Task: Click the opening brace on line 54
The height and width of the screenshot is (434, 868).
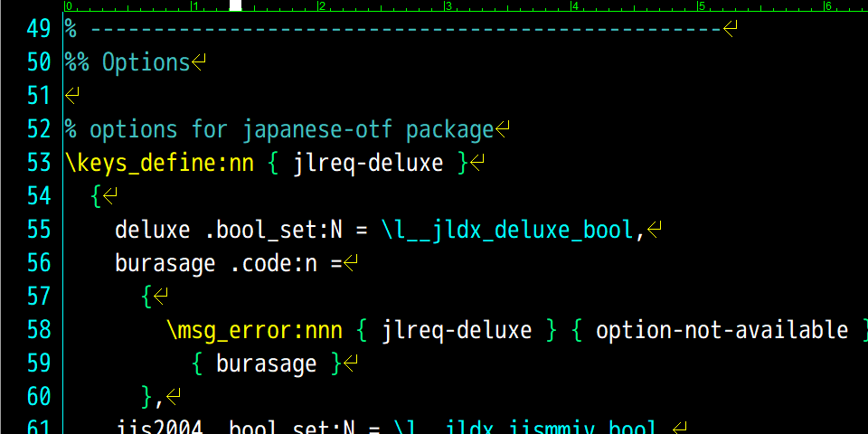Action: 97,196
